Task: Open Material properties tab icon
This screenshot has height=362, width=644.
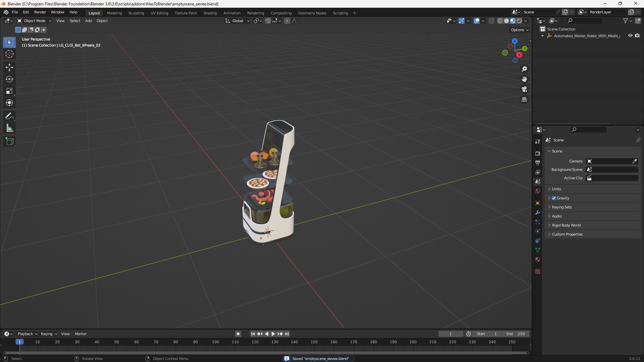Action: 538,259
